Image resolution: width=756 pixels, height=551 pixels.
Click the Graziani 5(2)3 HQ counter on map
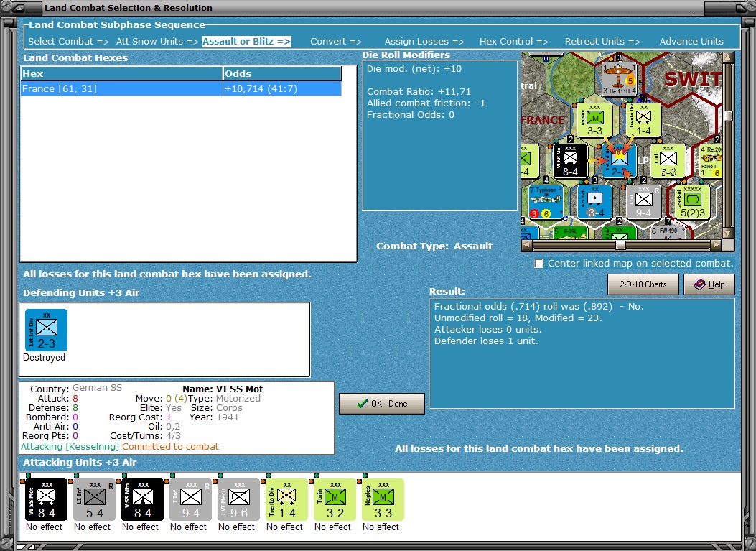[692, 202]
